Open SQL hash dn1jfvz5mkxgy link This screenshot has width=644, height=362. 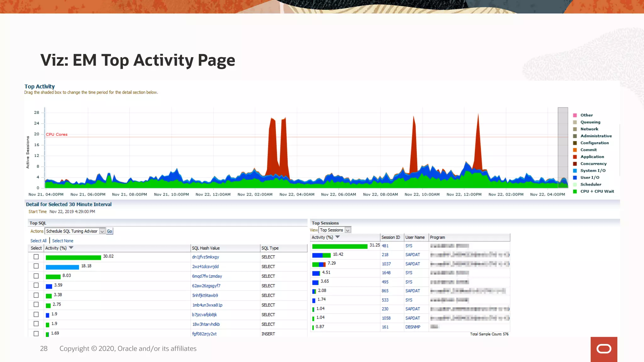[205, 257]
